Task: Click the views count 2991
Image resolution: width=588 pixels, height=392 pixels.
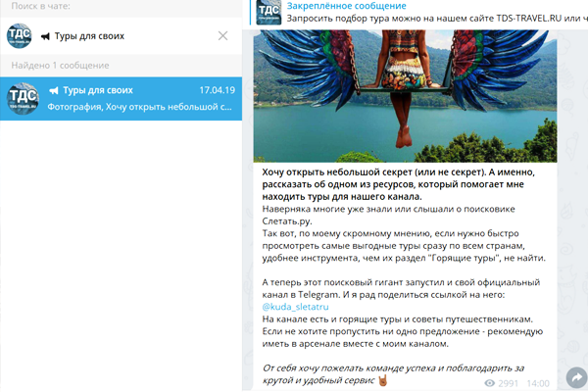Action: click(509, 383)
